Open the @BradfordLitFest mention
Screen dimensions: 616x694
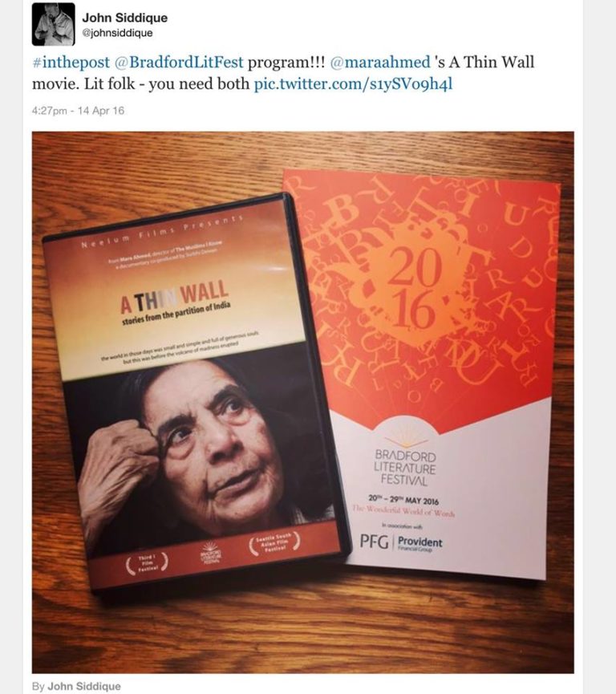click(x=179, y=62)
